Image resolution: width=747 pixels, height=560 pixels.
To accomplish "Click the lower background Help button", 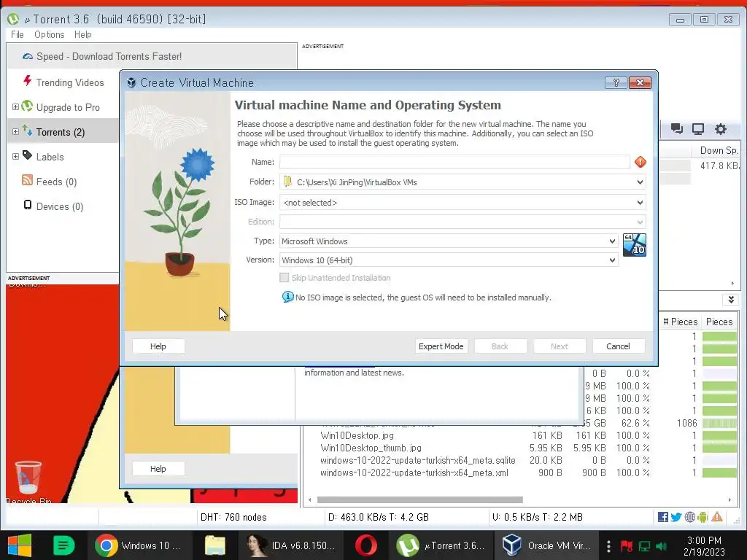I will [158, 469].
